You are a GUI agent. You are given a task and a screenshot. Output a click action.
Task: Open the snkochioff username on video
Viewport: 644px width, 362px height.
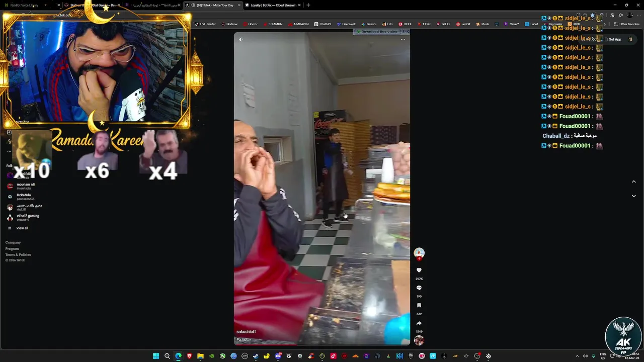[246, 332]
